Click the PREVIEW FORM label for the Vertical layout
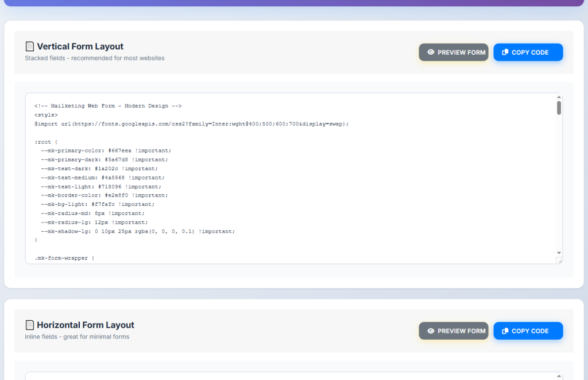Screen dimensions: 588x380 461,52
